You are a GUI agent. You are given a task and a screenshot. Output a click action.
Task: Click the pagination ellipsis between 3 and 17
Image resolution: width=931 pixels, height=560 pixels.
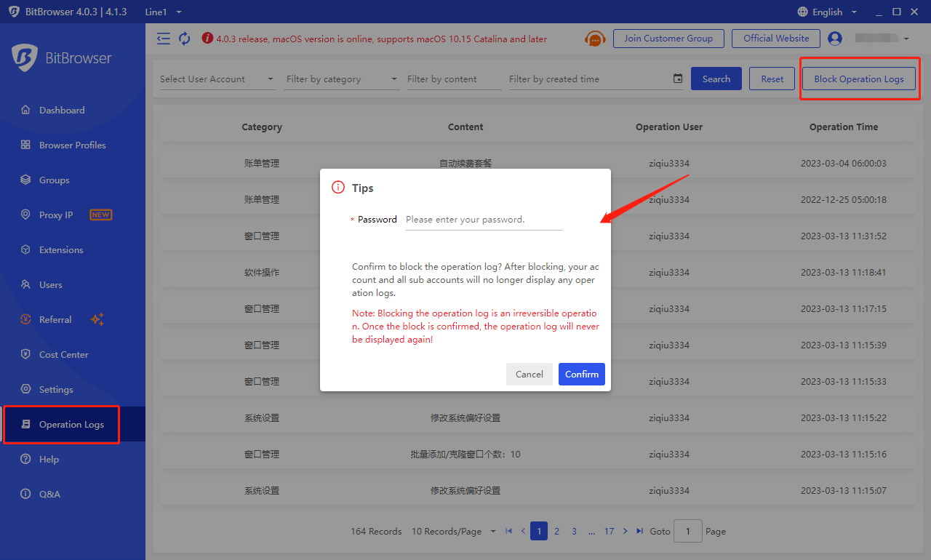click(591, 532)
